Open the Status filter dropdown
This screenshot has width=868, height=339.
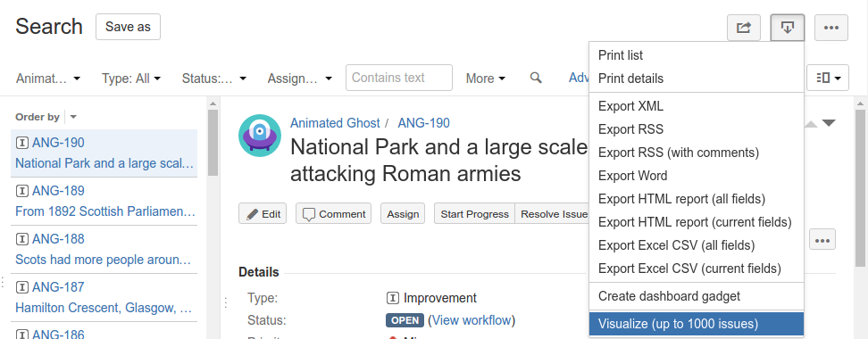click(x=213, y=79)
